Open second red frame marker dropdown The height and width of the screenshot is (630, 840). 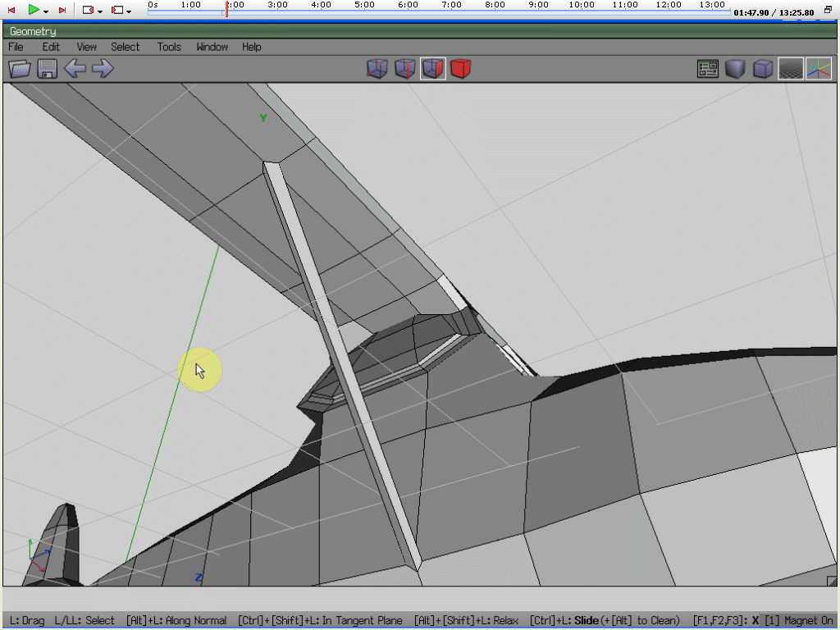[x=129, y=11]
